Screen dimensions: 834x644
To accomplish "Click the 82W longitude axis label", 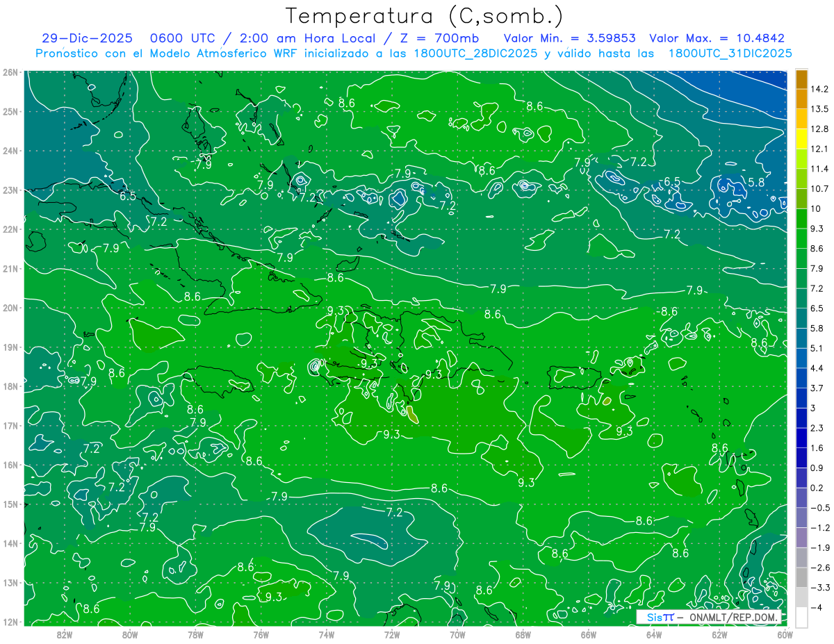I will [x=65, y=634].
